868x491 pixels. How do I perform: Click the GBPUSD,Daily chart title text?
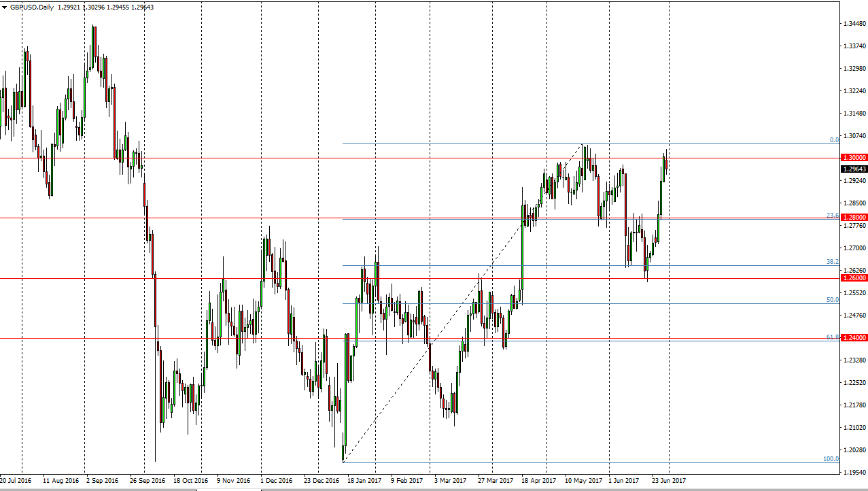point(33,6)
